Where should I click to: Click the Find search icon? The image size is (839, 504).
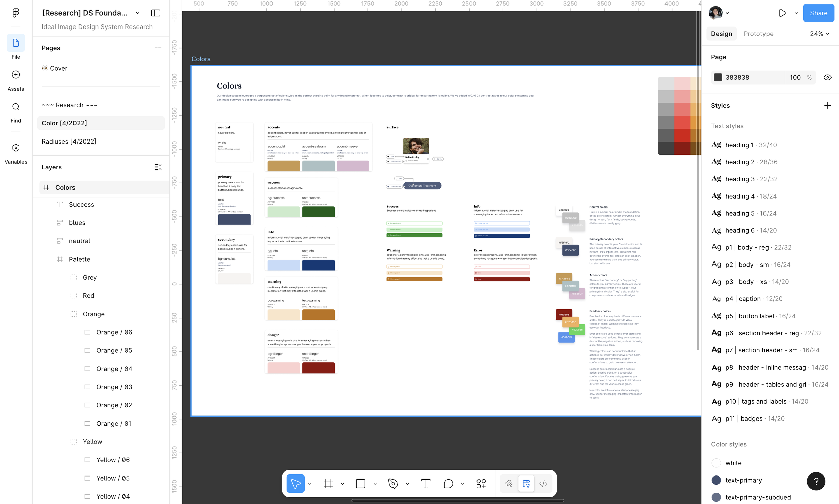[16, 107]
